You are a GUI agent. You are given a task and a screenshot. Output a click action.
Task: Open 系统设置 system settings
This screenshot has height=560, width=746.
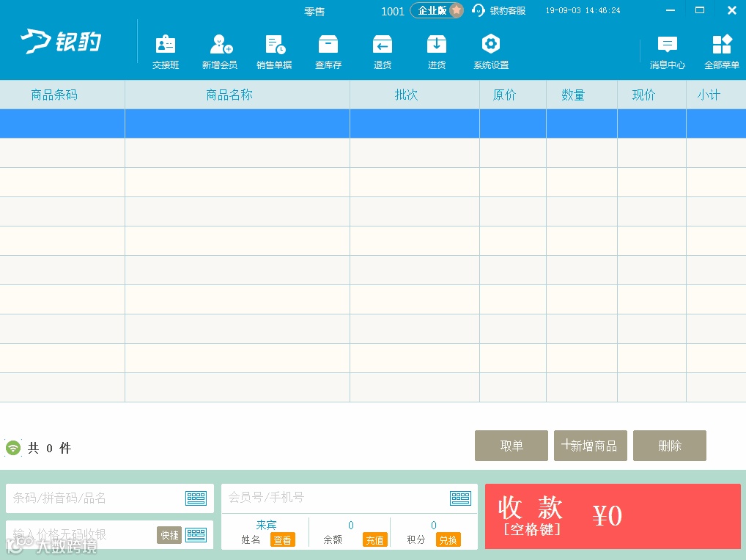[x=491, y=52]
